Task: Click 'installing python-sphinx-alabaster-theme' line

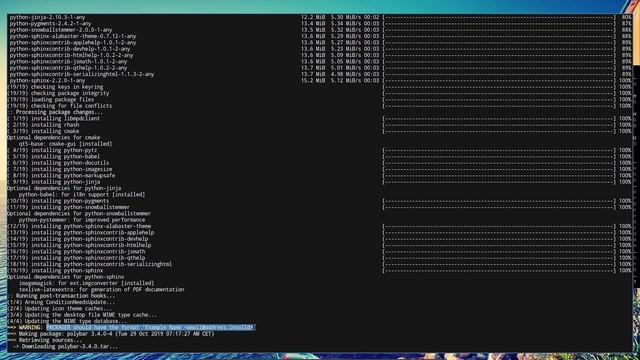Action: pyautogui.click(x=79, y=226)
